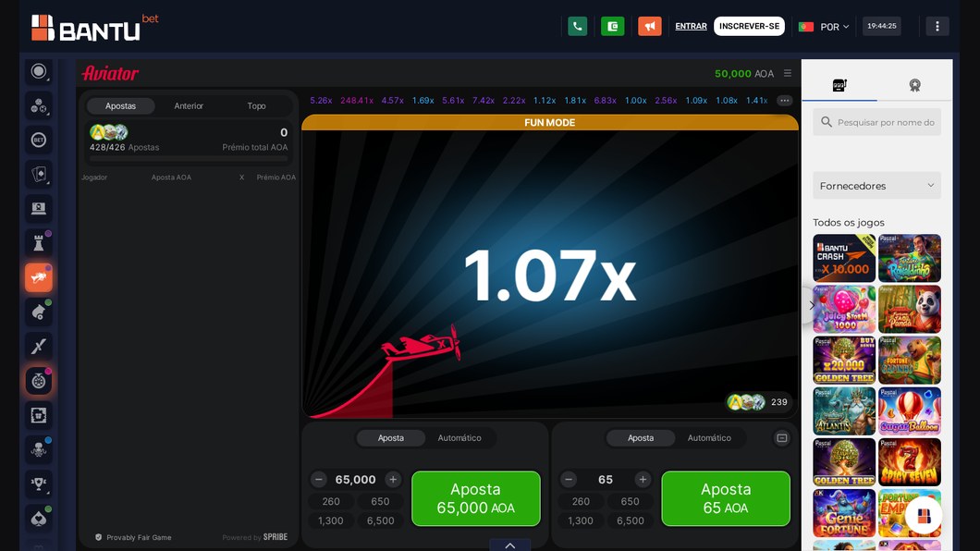Open the glowing wheel sidebar icon
Screen dimensions: 980x551
tap(39, 381)
